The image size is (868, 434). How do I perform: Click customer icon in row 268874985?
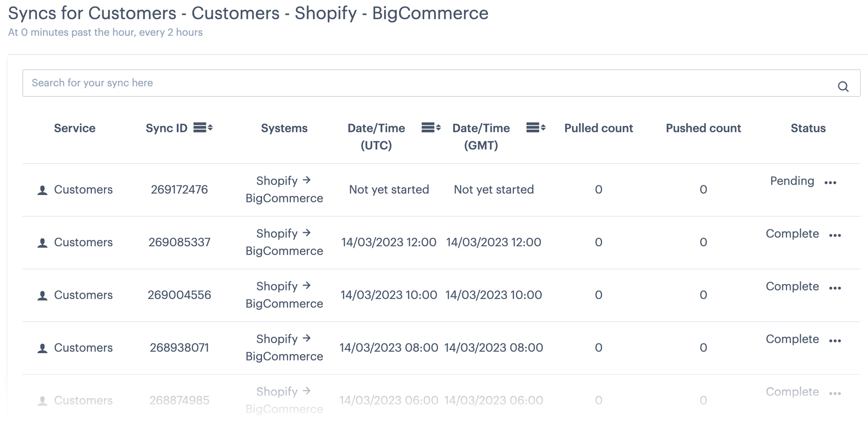(x=43, y=401)
